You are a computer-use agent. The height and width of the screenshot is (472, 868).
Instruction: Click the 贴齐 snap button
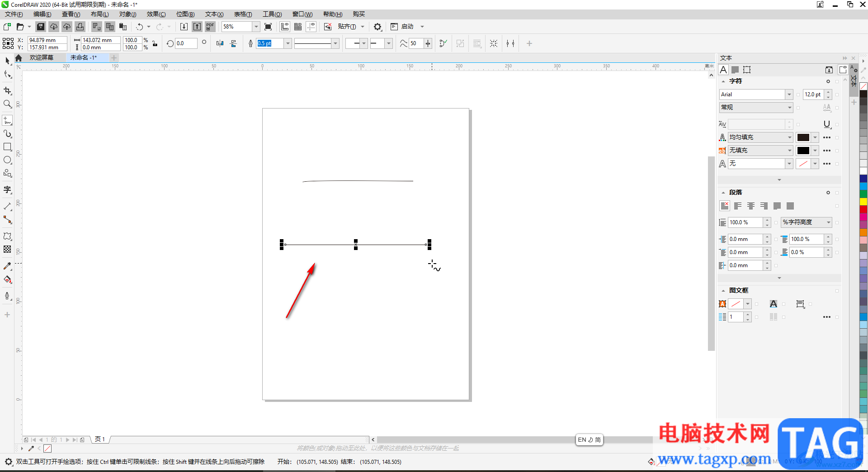(x=347, y=27)
